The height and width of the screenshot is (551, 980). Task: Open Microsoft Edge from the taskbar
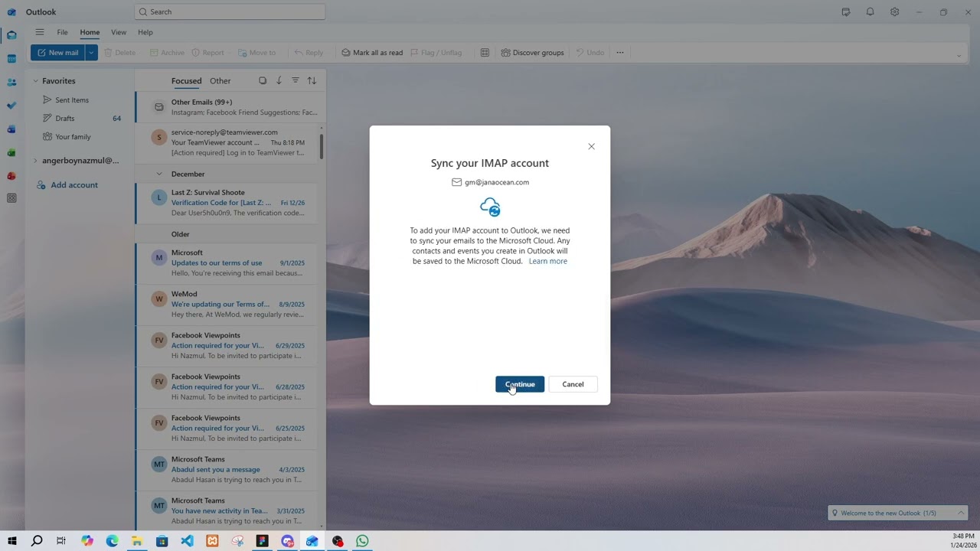pyautogui.click(x=112, y=541)
